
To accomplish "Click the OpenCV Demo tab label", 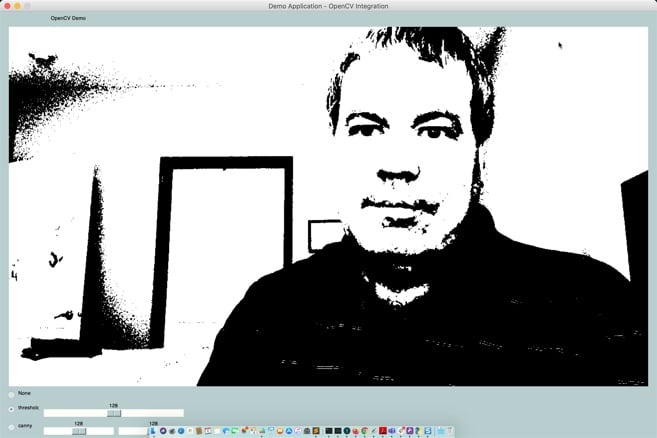I will click(x=68, y=18).
